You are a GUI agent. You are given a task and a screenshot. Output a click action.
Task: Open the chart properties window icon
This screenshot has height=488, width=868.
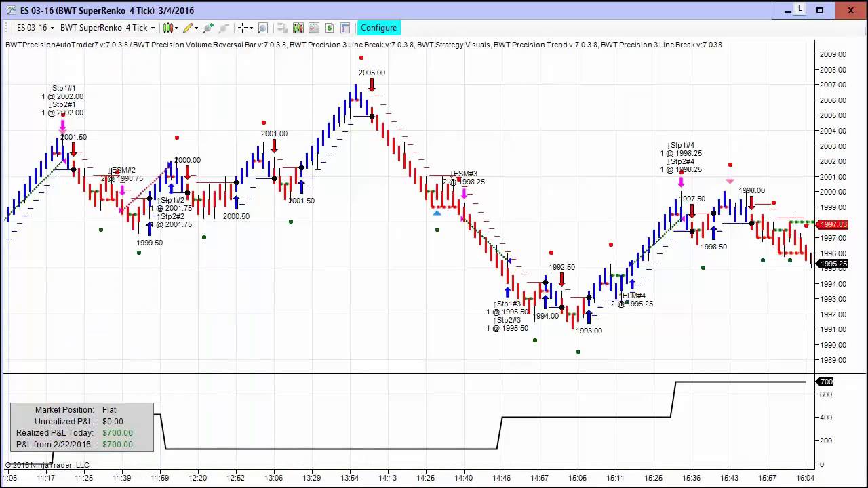(x=345, y=28)
